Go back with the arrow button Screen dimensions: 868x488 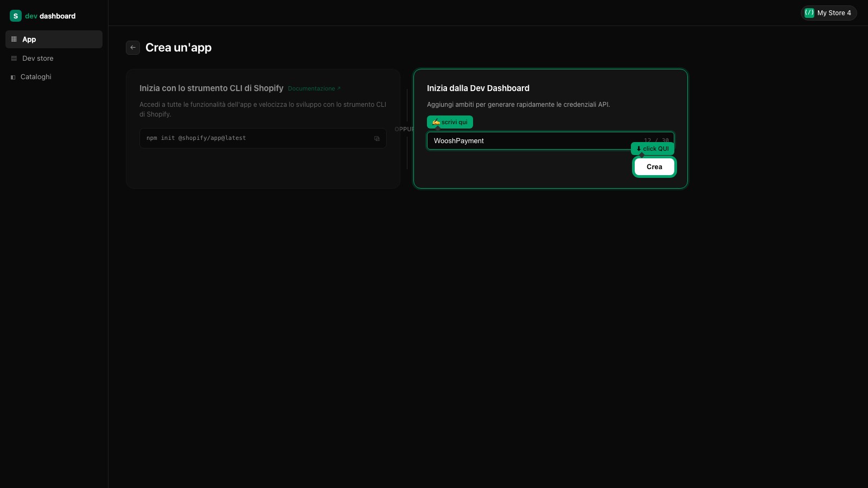(133, 48)
